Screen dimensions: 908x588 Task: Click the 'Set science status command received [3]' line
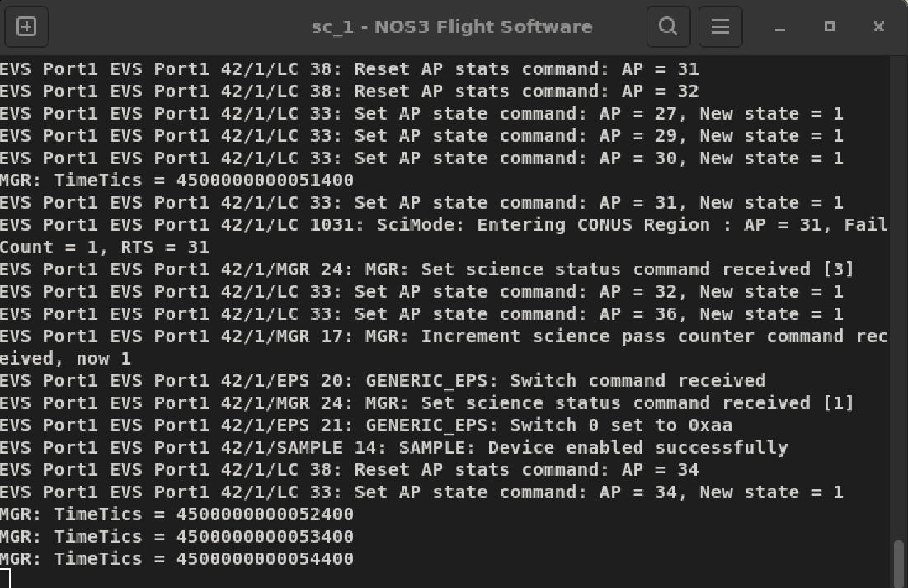426,270
